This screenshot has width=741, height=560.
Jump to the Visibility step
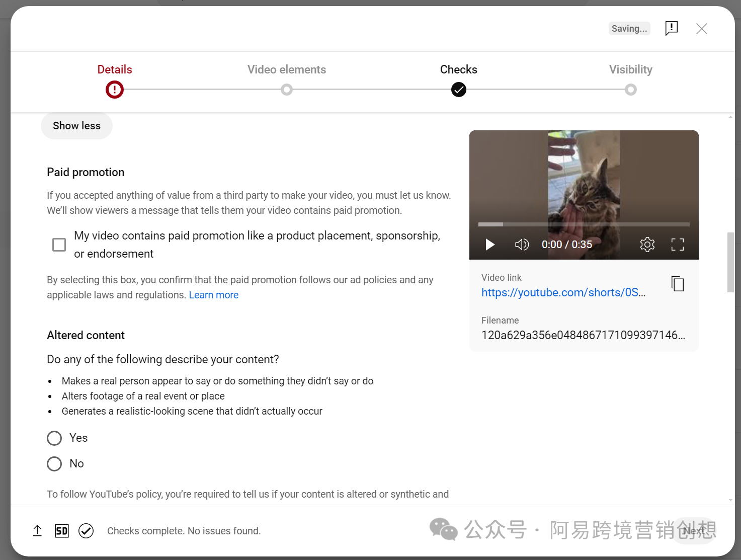click(630, 90)
